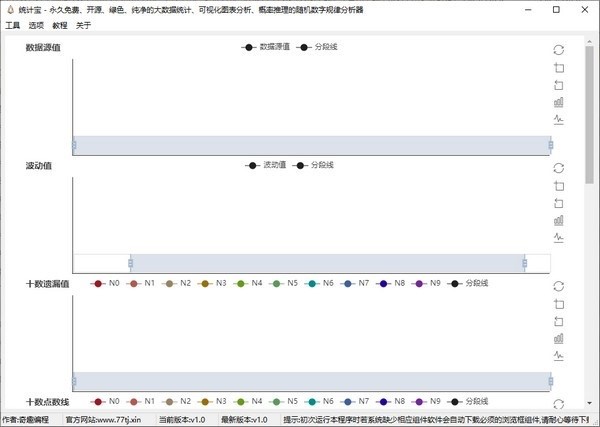The width and height of the screenshot is (600, 427).
Task: Switch 数据源值 chart to line view
Action: pos(558,119)
